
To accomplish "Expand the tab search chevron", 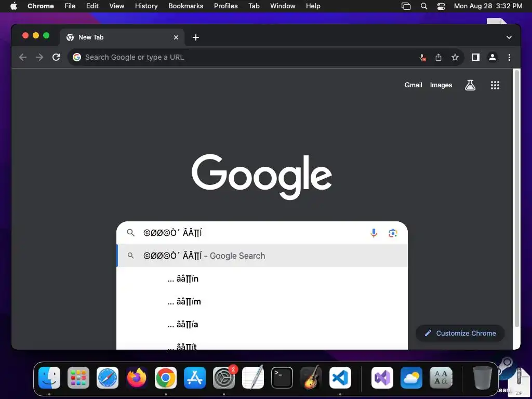I will [509, 37].
